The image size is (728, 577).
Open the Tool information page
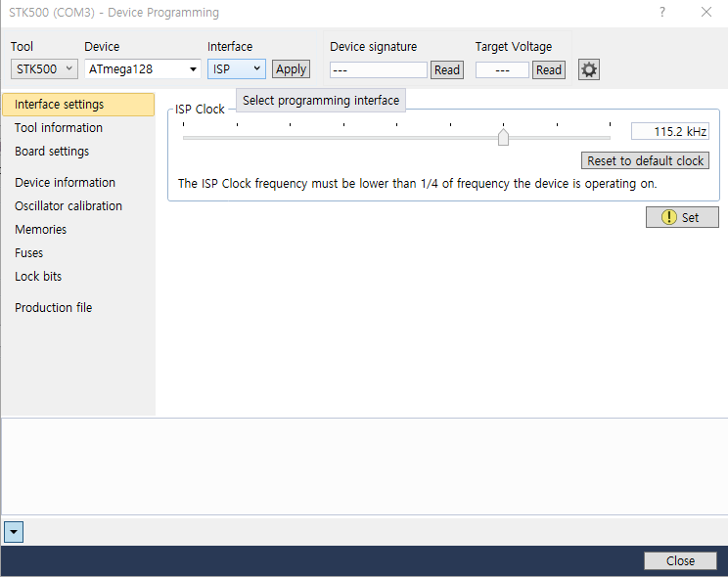pyautogui.click(x=59, y=128)
